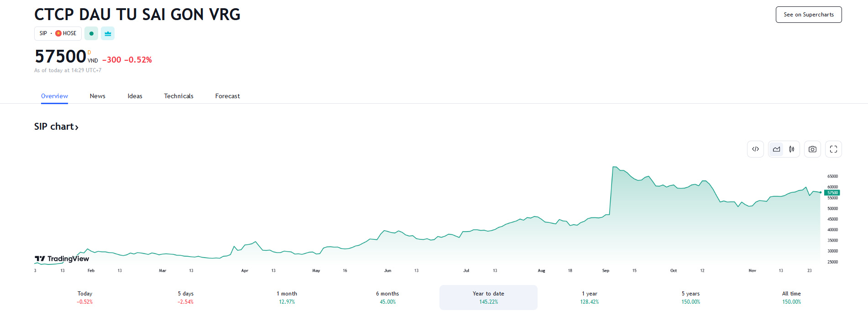This screenshot has width=868, height=332.
Task: Select the Year to date range
Action: (x=488, y=297)
